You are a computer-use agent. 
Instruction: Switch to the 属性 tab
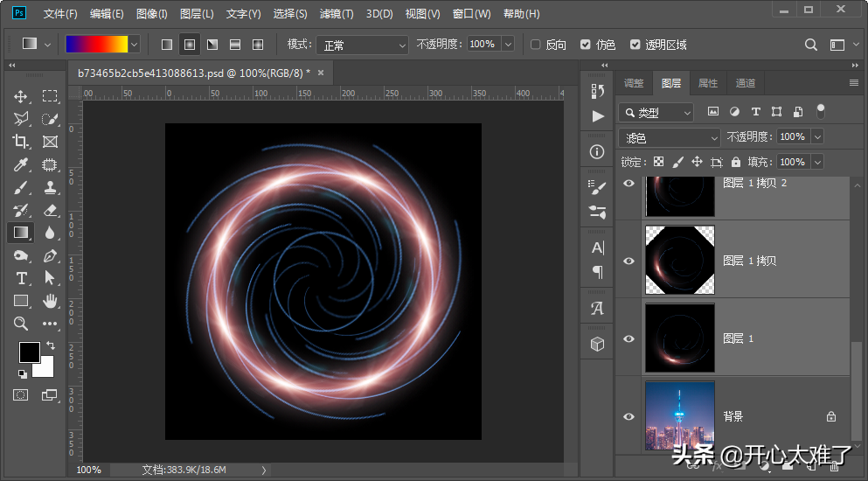[x=707, y=83]
